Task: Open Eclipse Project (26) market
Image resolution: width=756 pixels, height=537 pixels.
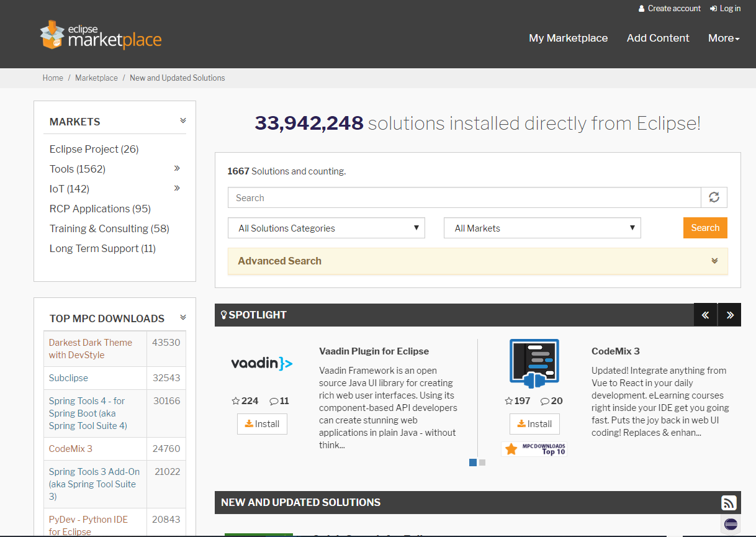Action: [x=94, y=149]
